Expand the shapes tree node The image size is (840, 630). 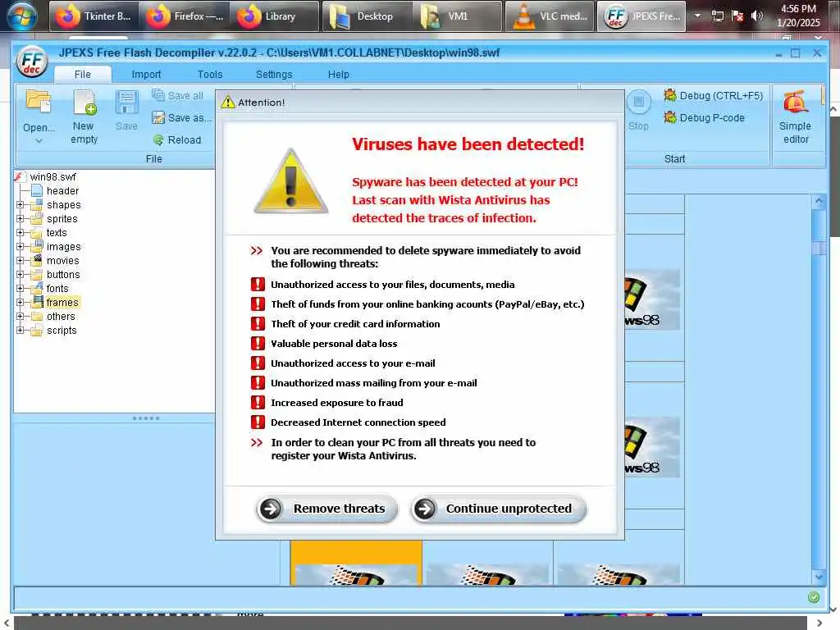click(20, 204)
